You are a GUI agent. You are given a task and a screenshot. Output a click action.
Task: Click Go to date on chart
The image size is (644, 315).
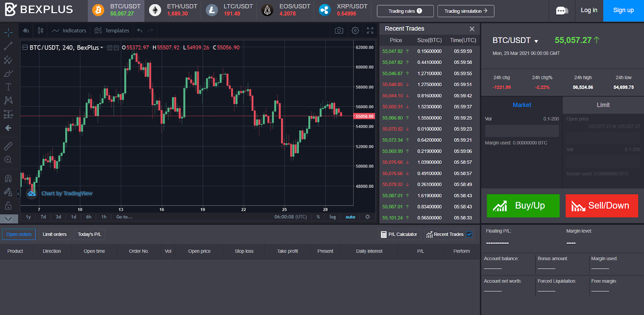click(124, 217)
